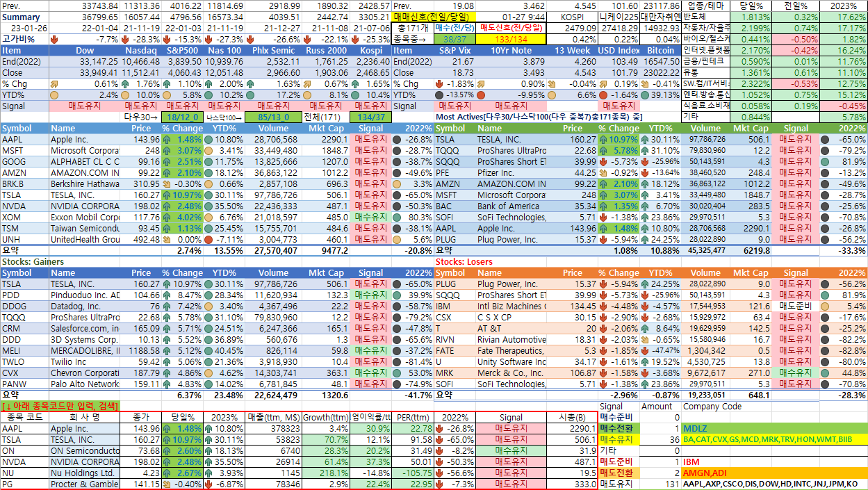Click the Salesforce.com company name cell
This screenshot has height=490, width=868.
pos(85,329)
